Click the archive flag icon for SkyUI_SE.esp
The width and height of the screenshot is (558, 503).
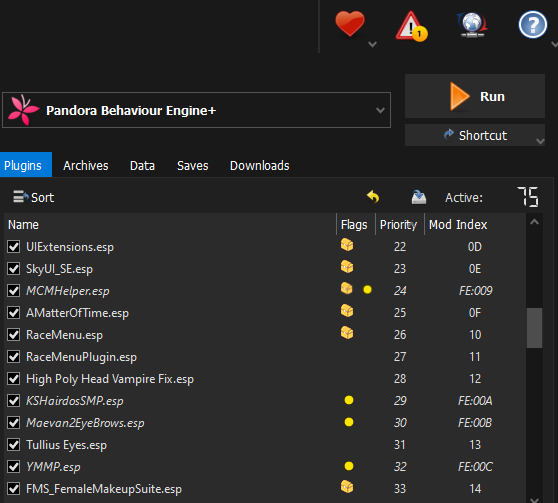point(347,267)
